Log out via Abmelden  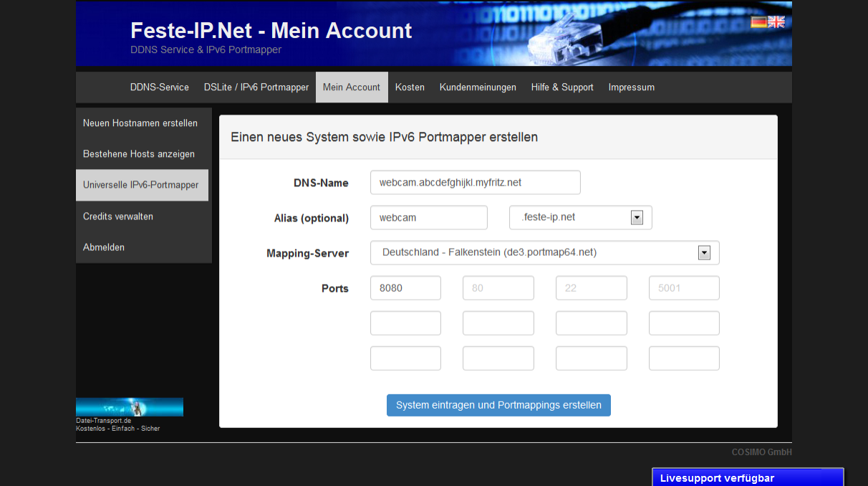(x=104, y=247)
